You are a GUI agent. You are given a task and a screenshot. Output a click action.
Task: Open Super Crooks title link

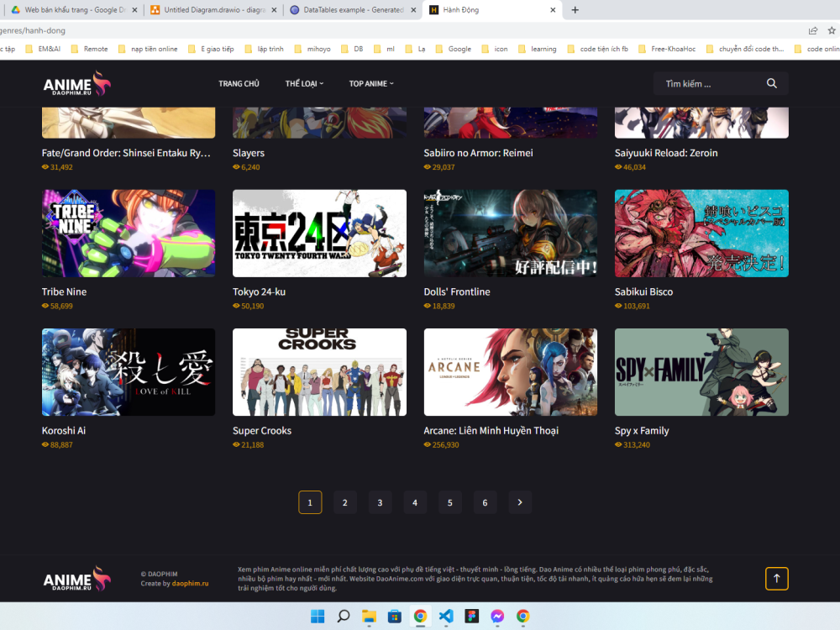coord(262,431)
